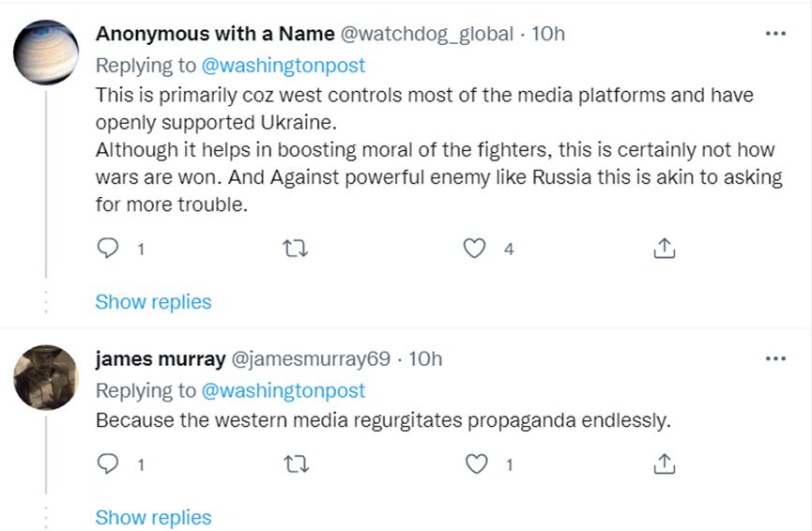
Task: Open james murray's profile avatar
Action: 45,377
